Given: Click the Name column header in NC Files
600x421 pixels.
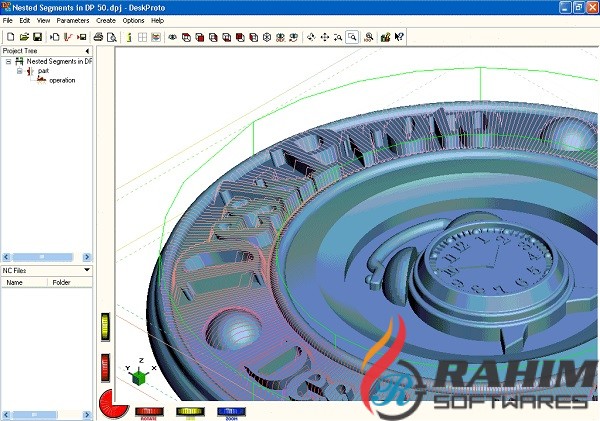Looking at the screenshot, I should click(x=24, y=282).
